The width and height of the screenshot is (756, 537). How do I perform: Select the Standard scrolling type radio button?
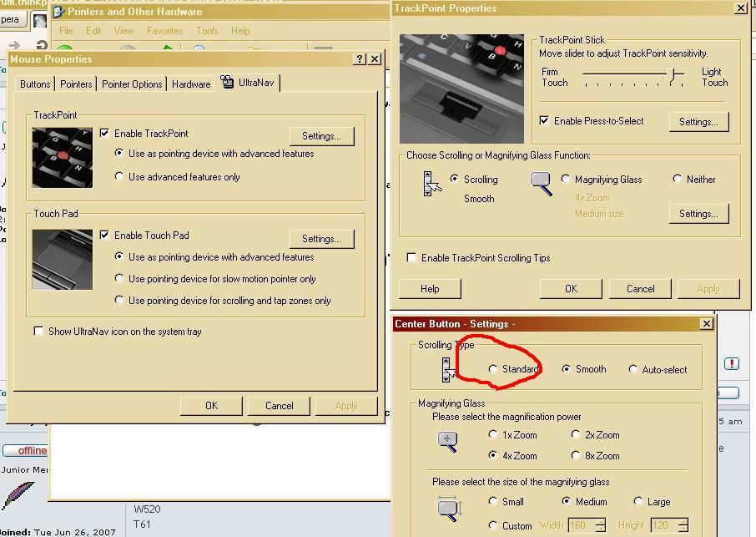coord(493,369)
